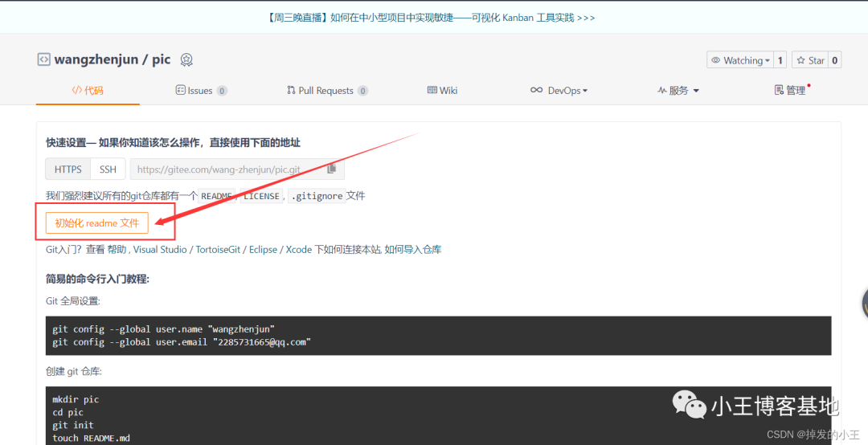Click the top banner Kanban live announcement

(432, 18)
